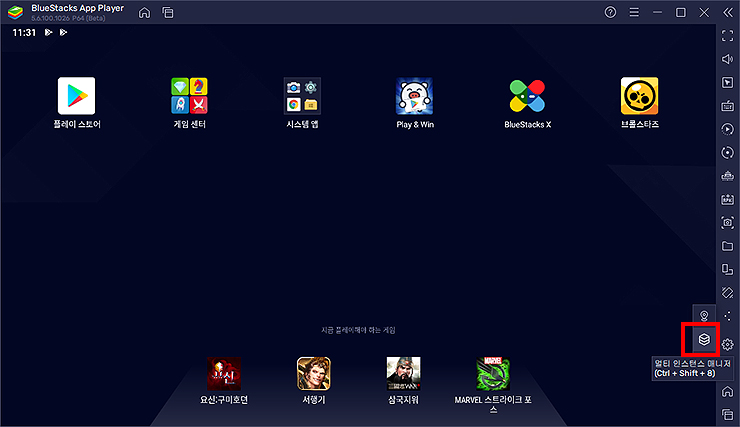Viewport: 740px width, 427px height.
Task: Open the help question mark icon
Action: [x=610, y=12]
